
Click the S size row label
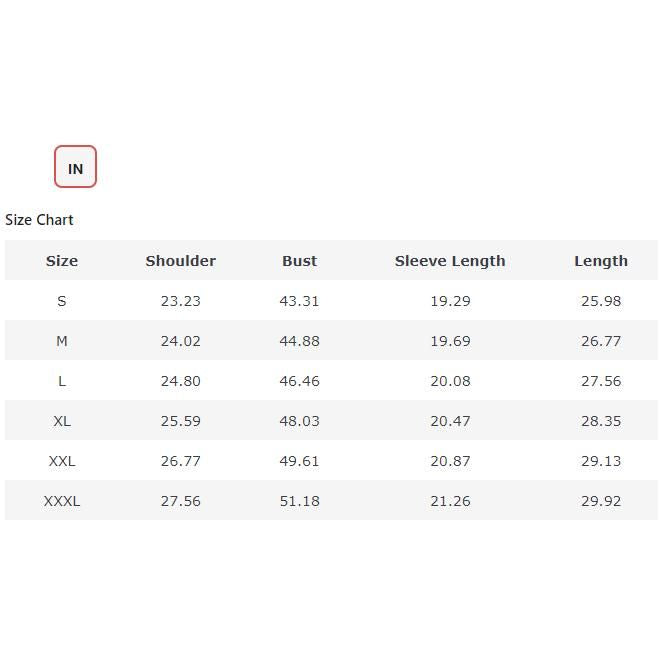(x=62, y=301)
